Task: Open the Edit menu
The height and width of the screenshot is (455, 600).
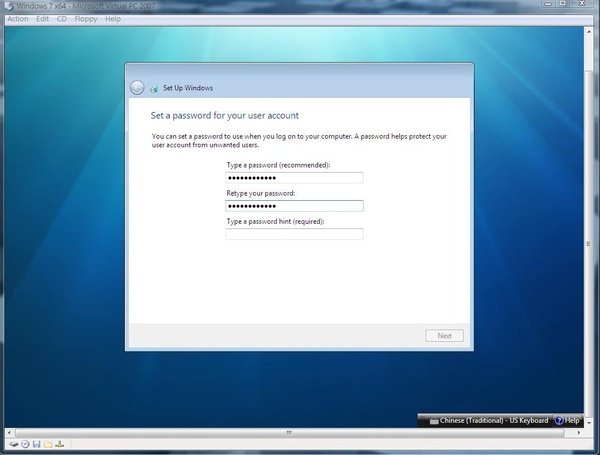Action: [42, 19]
